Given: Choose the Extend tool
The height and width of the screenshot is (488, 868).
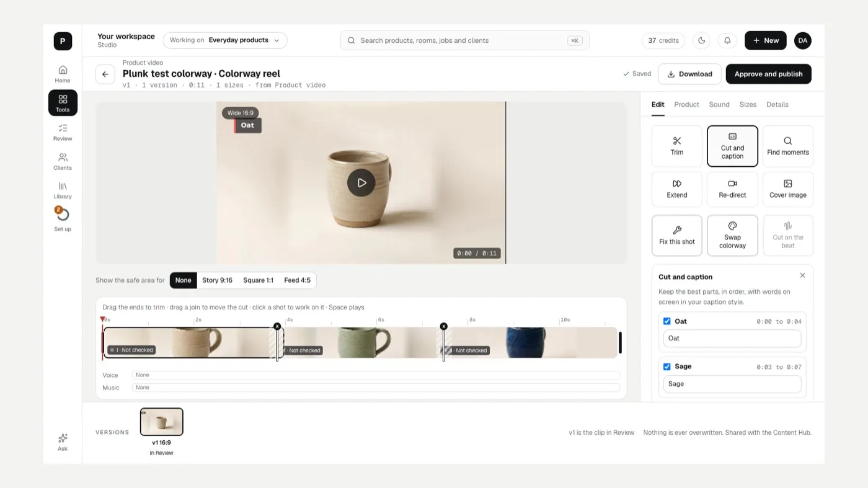Looking at the screenshot, I should pos(677,189).
